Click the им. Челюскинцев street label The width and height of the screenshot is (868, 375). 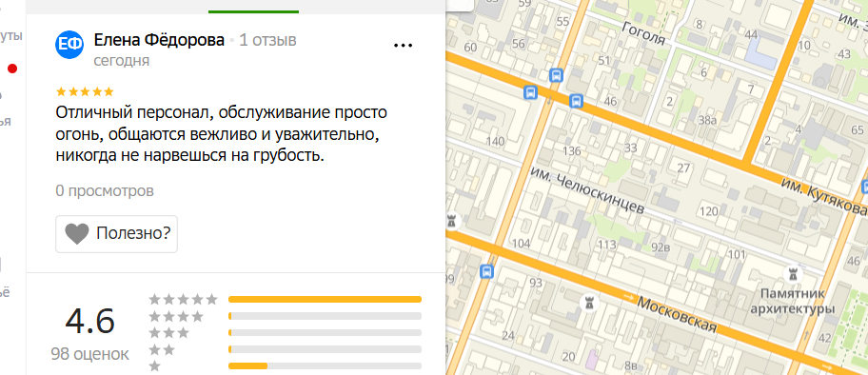(x=587, y=190)
